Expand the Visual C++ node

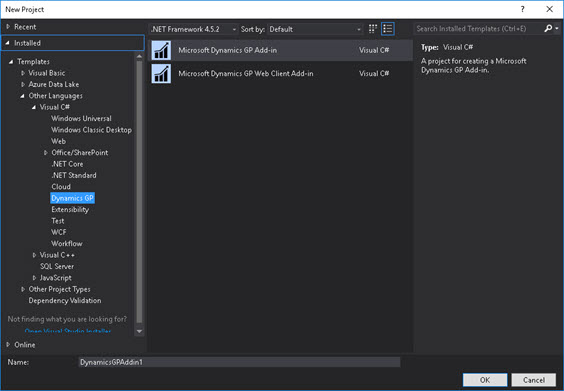[x=35, y=255]
